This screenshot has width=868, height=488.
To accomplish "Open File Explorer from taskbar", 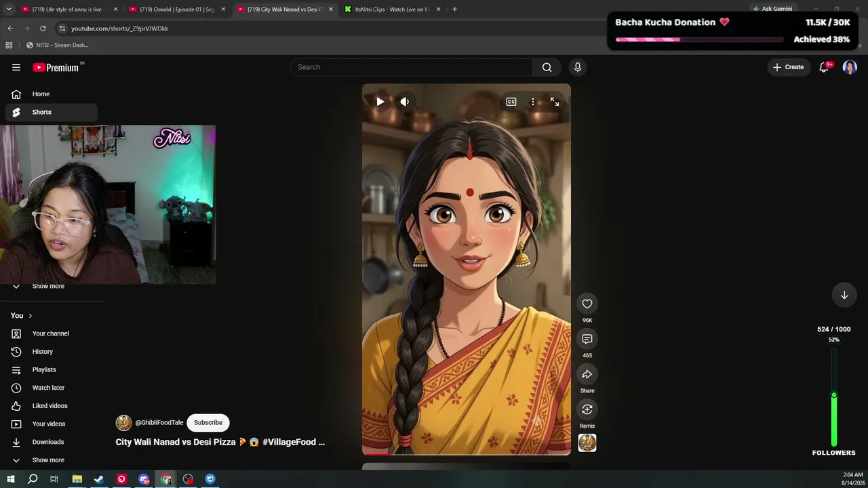I will point(77,479).
